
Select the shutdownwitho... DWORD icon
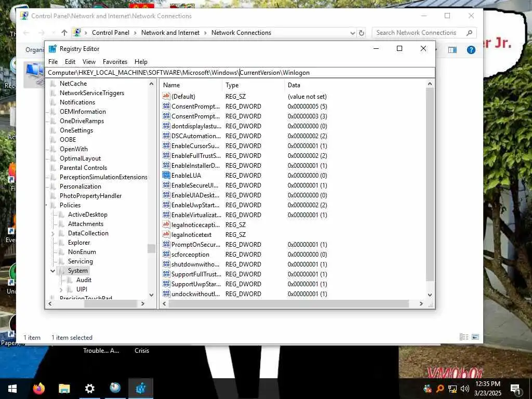166,264
